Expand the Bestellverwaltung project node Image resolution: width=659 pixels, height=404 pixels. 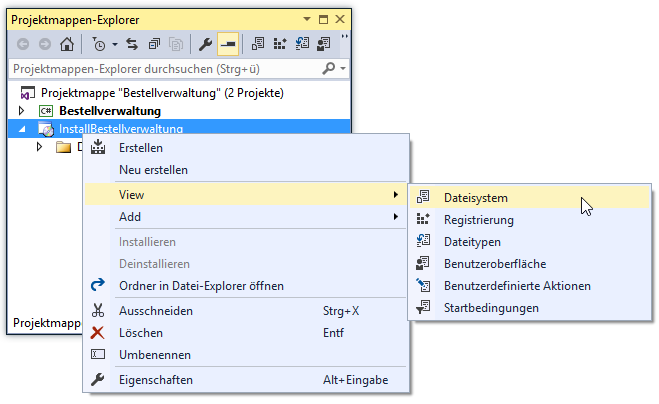click(21, 111)
